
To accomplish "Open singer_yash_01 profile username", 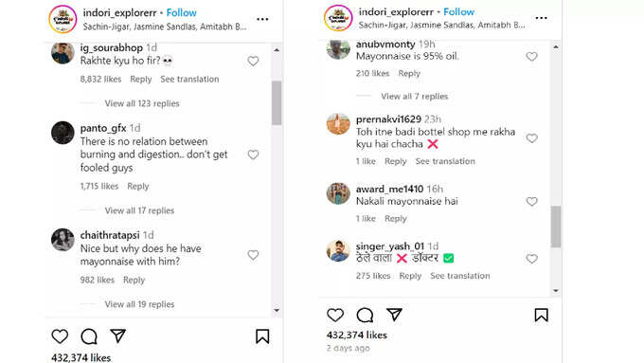I will pyautogui.click(x=390, y=245).
